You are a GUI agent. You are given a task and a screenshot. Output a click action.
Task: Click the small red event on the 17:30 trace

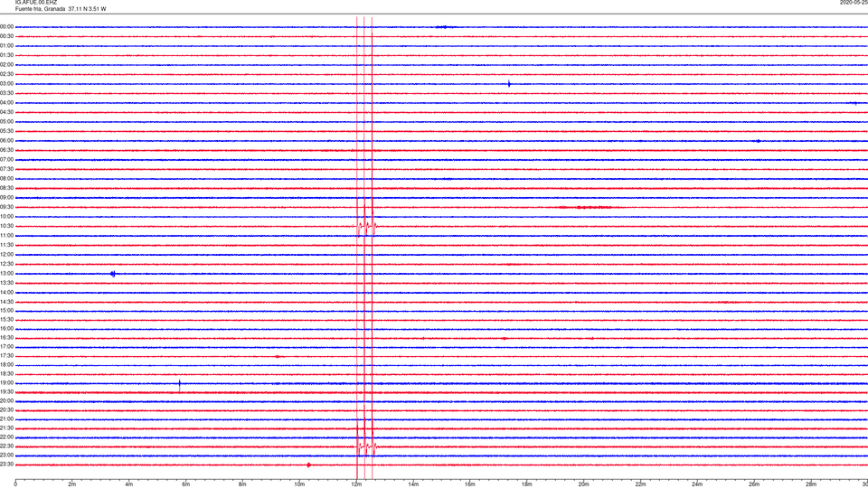[x=278, y=357]
